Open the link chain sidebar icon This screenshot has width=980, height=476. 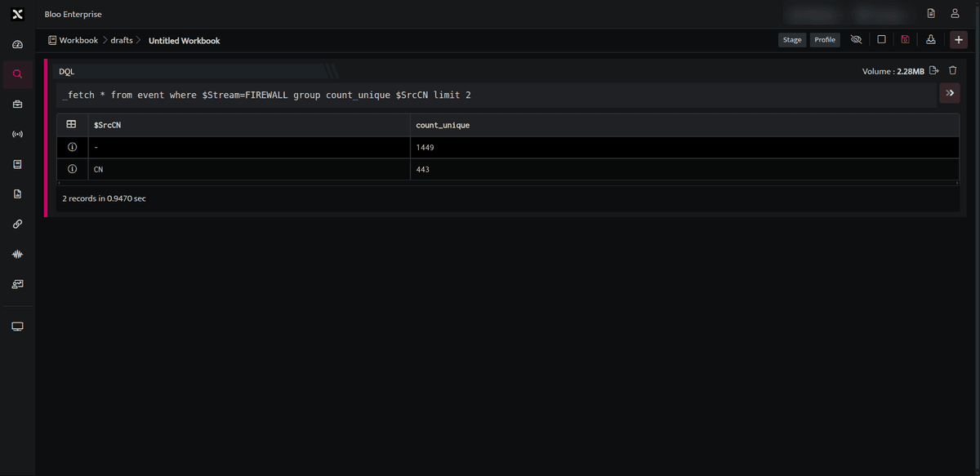point(17,224)
